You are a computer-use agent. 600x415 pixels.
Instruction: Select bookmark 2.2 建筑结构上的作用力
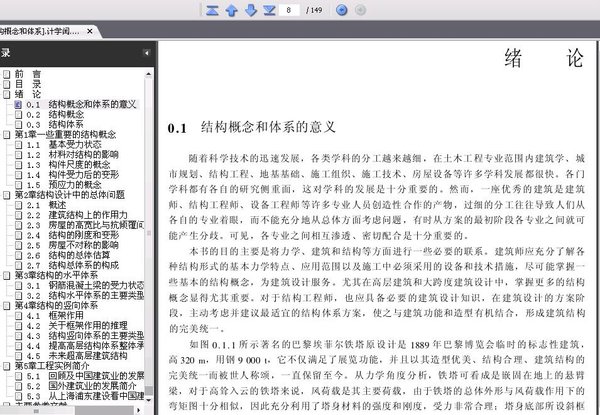(77, 215)
